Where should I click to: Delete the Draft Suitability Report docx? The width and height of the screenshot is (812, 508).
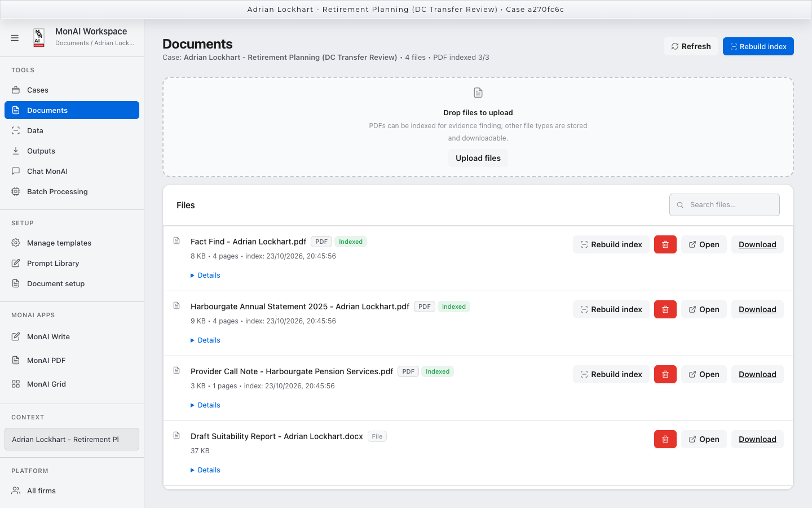tap(665, 439)
